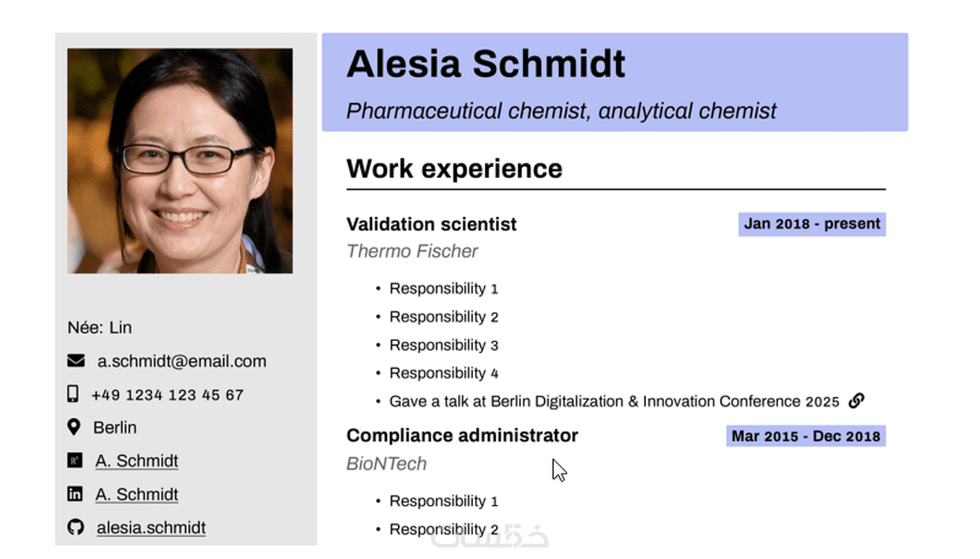Image resolution: width=980 pixels, height=559 pixels.
Task: Open the LinkedIn A. Schmidt link
Action: coord(137,494)
